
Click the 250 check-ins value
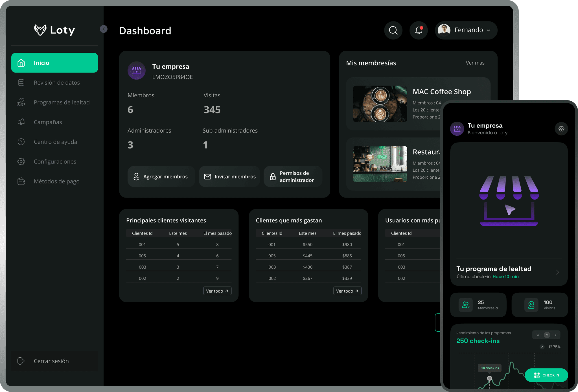click(x=478, y=341)
